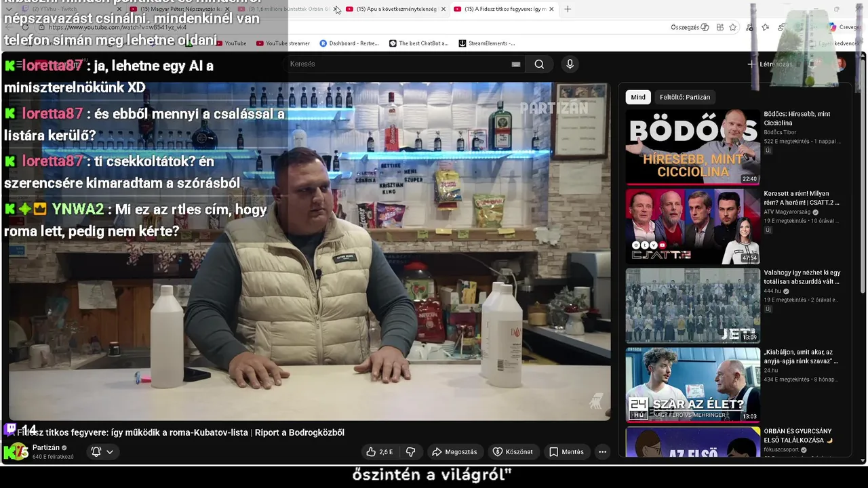The image size is (868, 488).
Task: Activate voice search microphone icon
Action: point(570,64)
